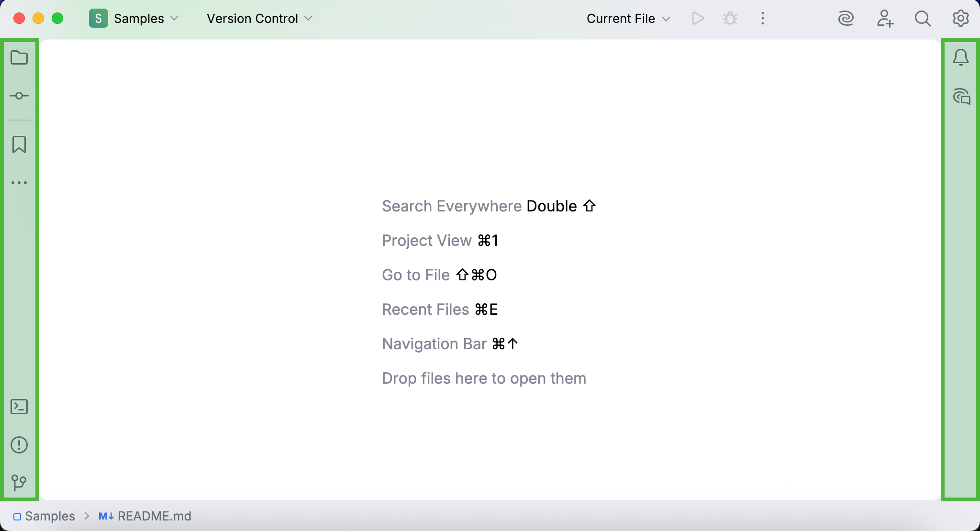Screen dimensions: 980x531
Task: Click the Search Everywhere shortcut link
Action: (x=451, y=206)
